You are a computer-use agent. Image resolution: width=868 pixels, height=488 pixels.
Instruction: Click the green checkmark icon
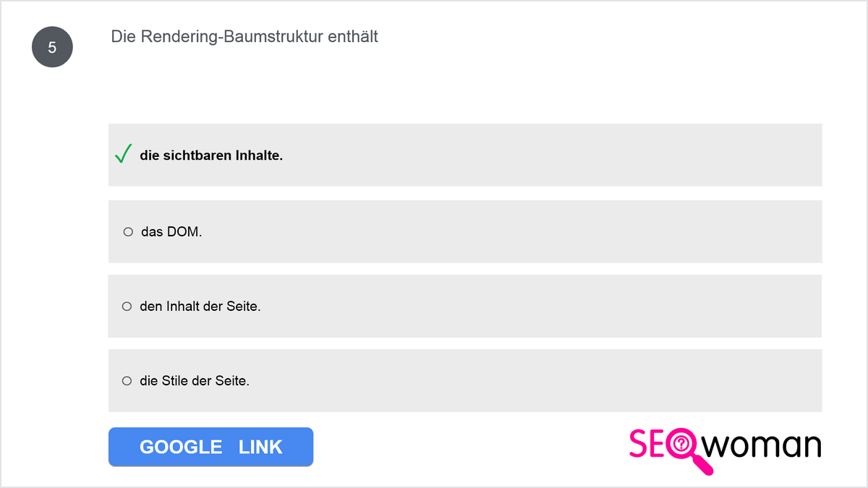(123, 154)
